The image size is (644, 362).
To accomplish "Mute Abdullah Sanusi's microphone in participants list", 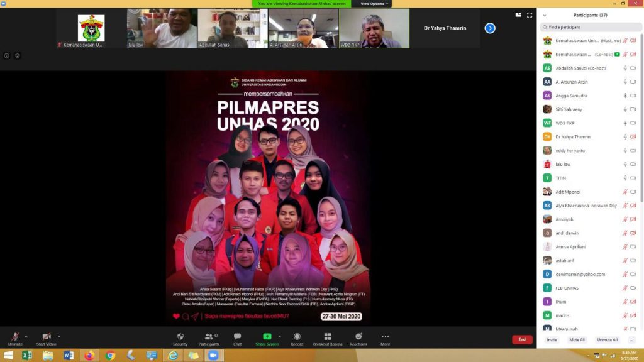I will [625, 68].
